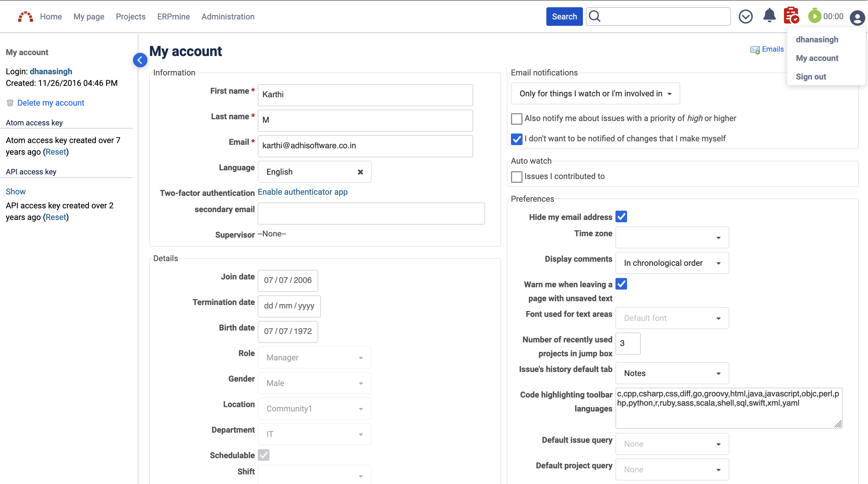Viewport: 868px width, 484px height.
Task: Clear the English language selection
Action: 360,172
